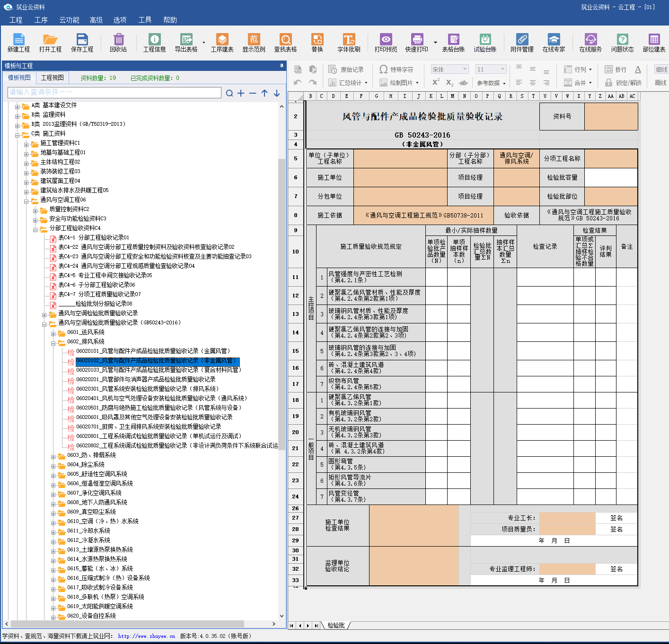Click the move down arrow in tree toolbar

(x=277, y=93)
